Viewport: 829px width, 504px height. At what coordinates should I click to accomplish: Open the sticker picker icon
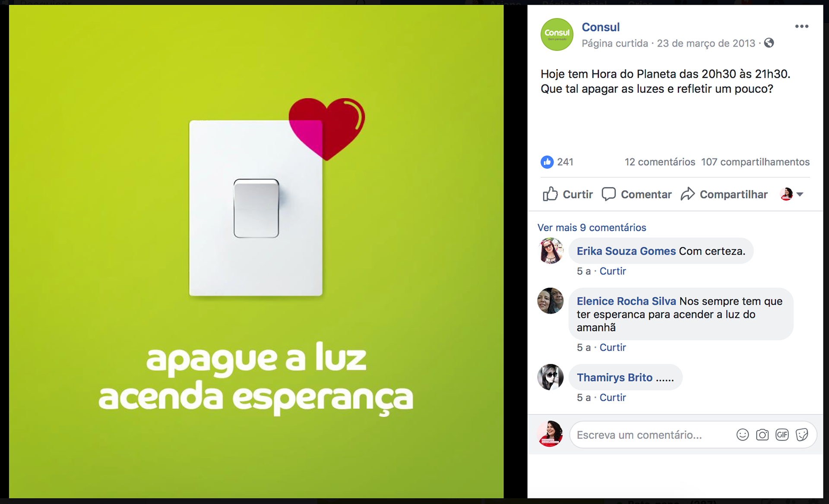click(x=802, y=435)
